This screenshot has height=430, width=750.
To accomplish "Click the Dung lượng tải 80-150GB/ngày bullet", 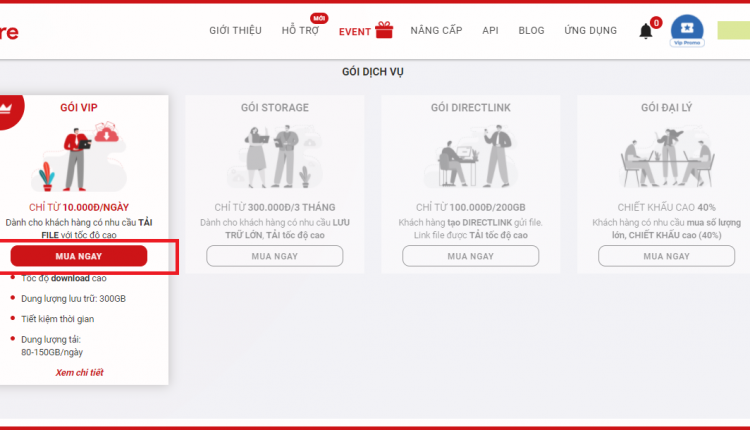I will [x=52, y=346].
